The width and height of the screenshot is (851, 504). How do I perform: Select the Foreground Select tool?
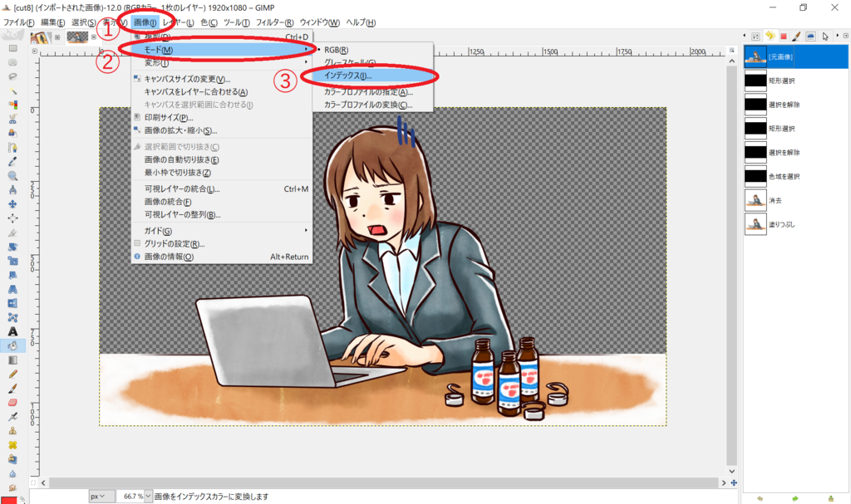point(12,133)
